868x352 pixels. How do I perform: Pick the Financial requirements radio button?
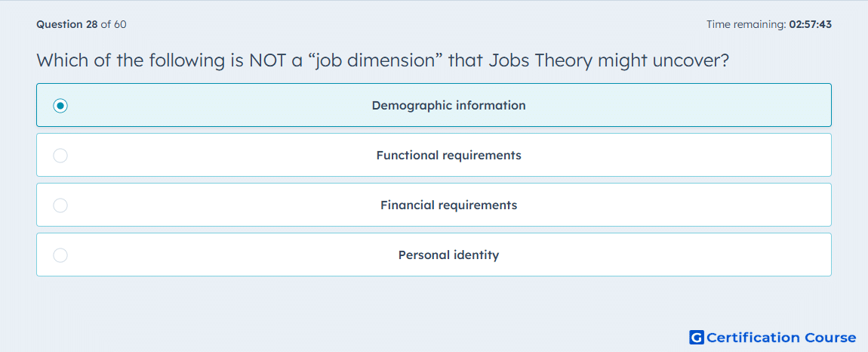point(60,205)
